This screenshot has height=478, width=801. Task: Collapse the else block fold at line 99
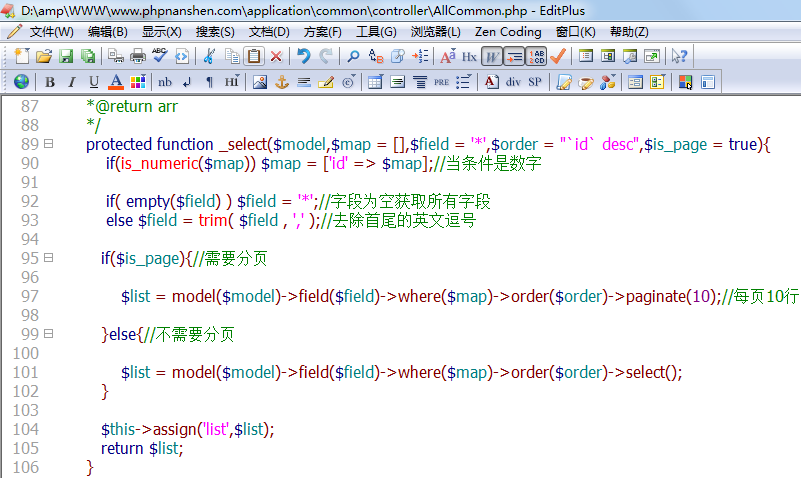point(49,334)
